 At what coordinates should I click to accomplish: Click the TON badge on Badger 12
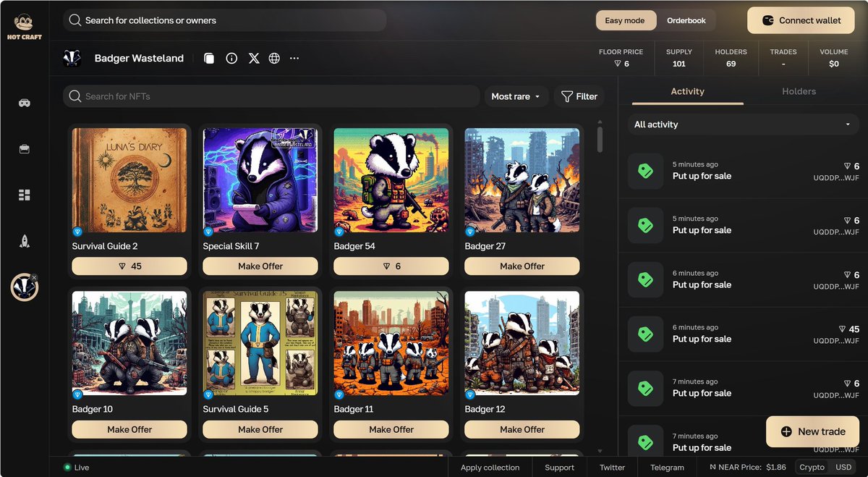coord(470,394)
